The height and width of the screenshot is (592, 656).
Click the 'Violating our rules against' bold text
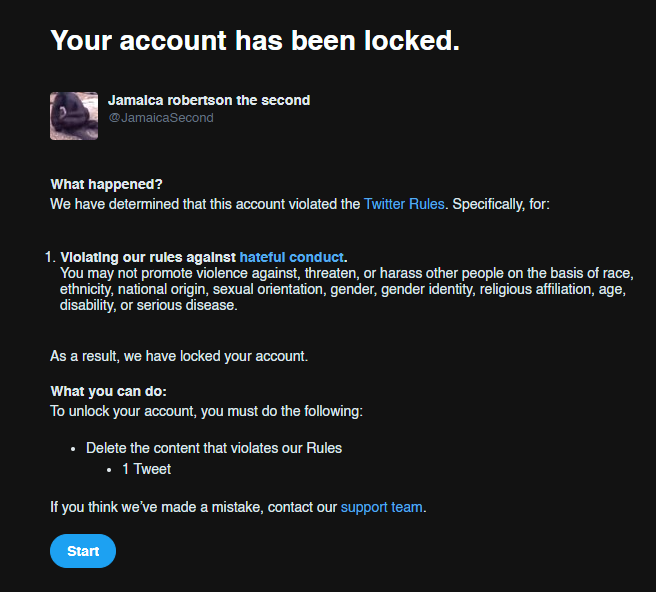point(149,257)
